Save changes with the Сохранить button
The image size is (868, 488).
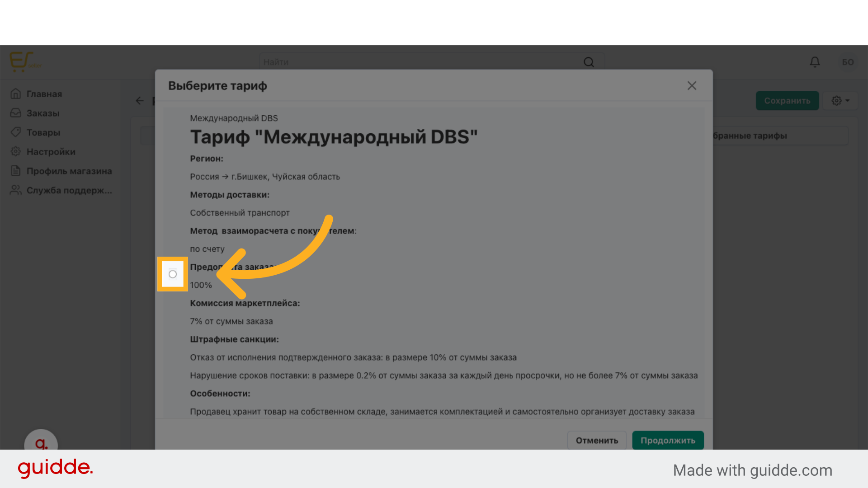click(787, 101)
